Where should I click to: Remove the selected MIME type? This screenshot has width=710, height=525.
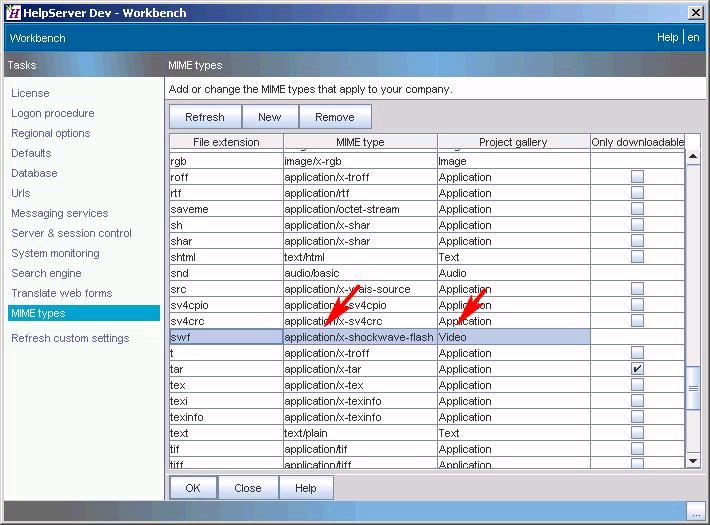coord(334,117)
